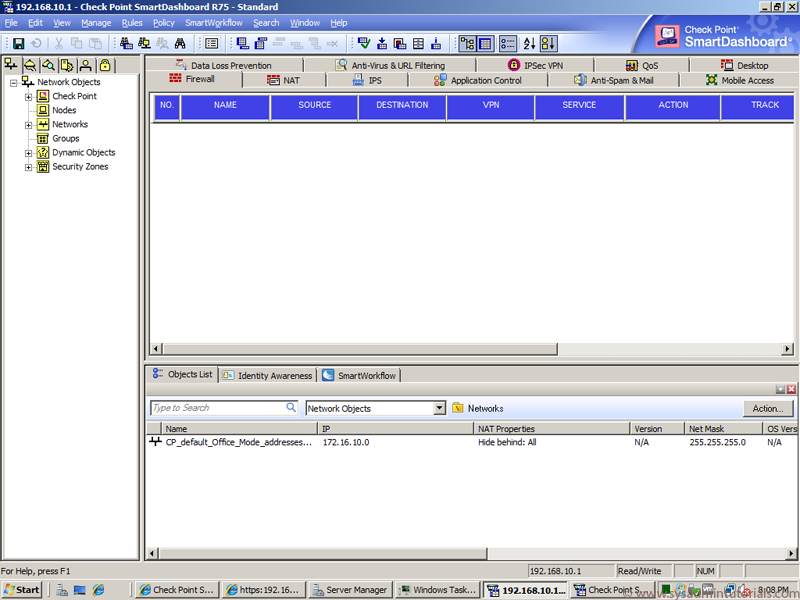Image resolution: width=800 pixels, height=600 pixels.
Task: Switch to the Mobile Access tab
Action: (x=740, y=81)
